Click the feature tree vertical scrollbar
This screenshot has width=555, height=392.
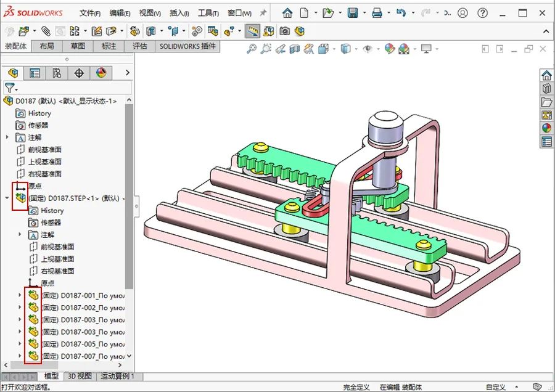click(129, 197)
